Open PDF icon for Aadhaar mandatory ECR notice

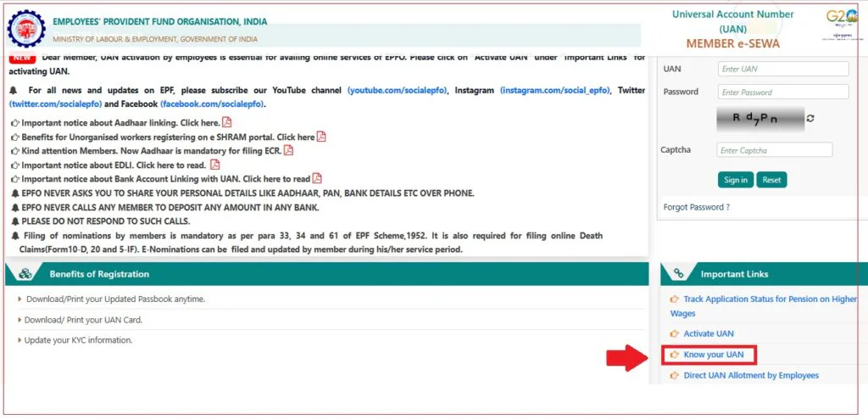click(x=288, y=150)
